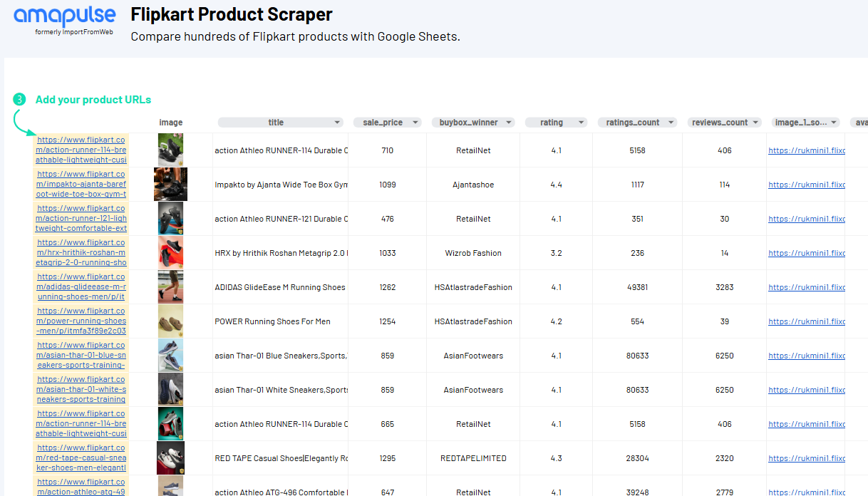Image resolution: width=868 pixels, height=496 pixels.
Task: Select the sale price cell 476
Action: [388, 219]
